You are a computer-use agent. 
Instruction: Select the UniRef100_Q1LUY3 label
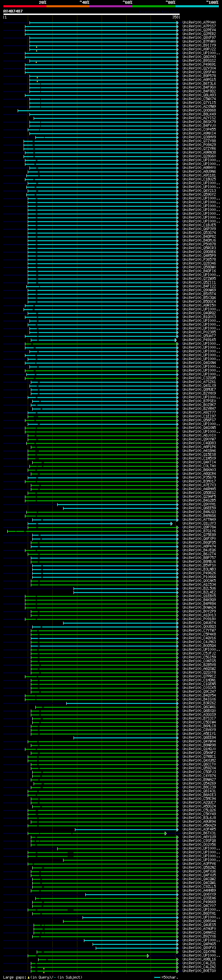click(199, 524)
